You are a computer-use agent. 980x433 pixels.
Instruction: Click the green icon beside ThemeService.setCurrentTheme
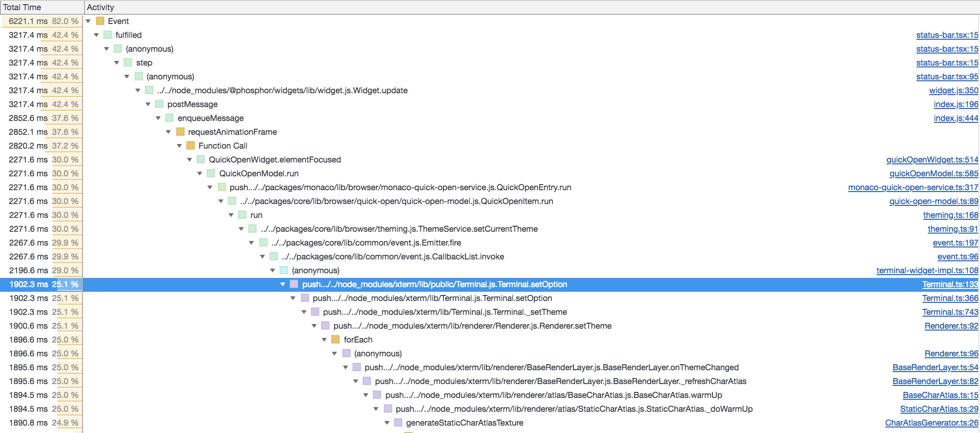tap(252, 229)
